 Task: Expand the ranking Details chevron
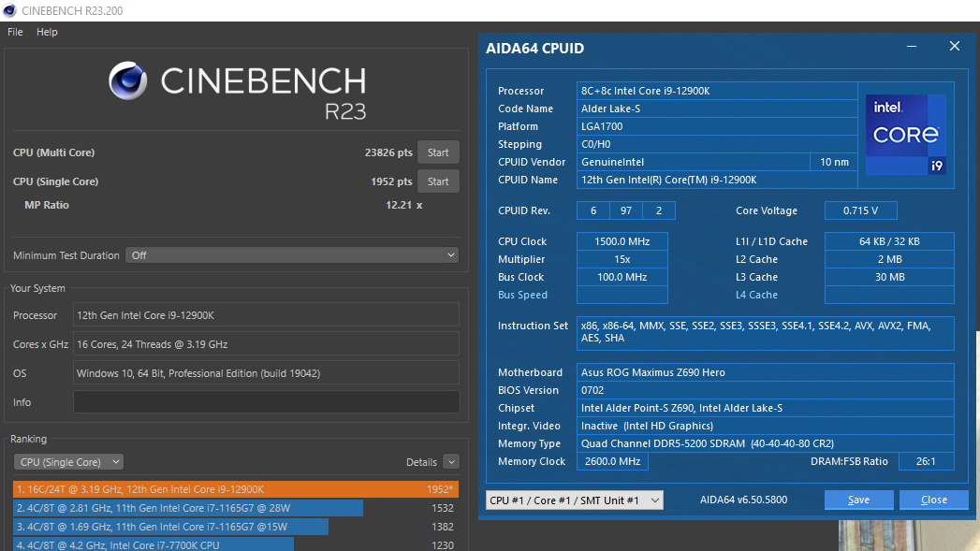pyautogui.click(x=451, y=462)
